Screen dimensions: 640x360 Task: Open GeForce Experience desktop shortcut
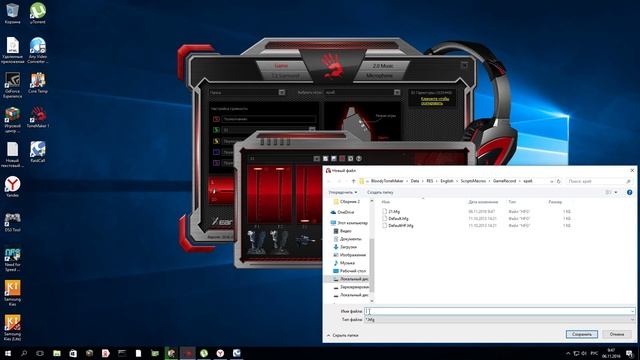(x=13, y=85)
